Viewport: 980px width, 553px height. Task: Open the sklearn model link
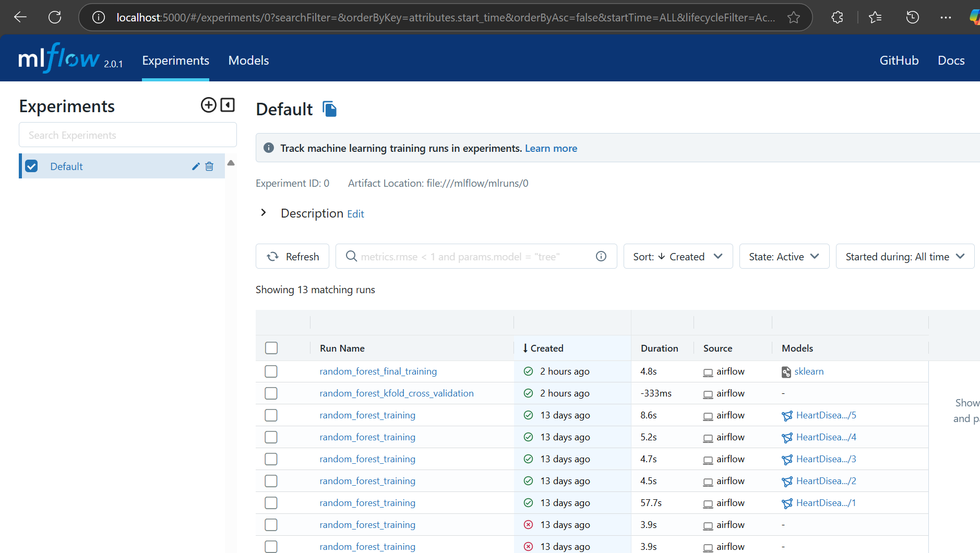pos(809,371)
